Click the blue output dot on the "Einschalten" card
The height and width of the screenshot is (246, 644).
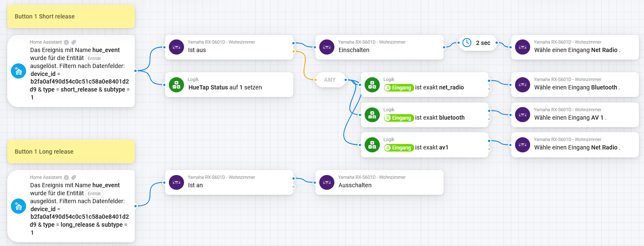coord(444,47)
